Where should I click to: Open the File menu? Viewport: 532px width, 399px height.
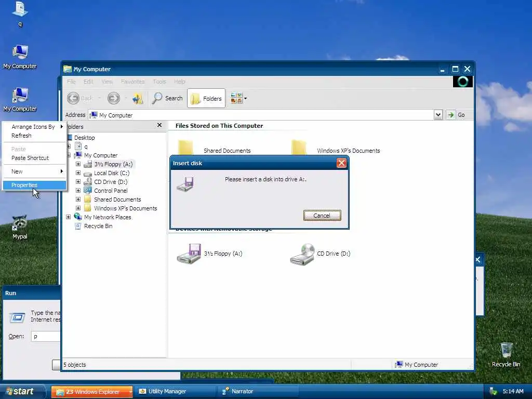point(71,82)
